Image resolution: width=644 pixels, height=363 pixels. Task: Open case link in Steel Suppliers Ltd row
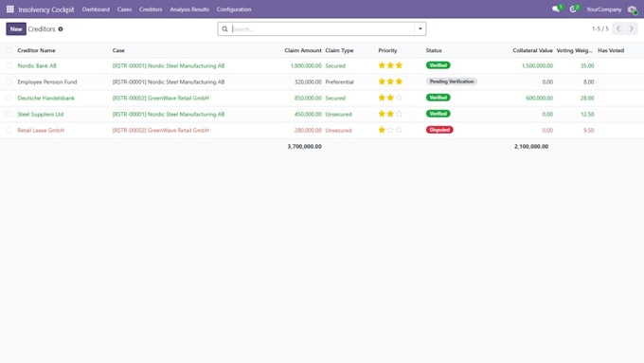pyautogui.click(x=169, y=115)
